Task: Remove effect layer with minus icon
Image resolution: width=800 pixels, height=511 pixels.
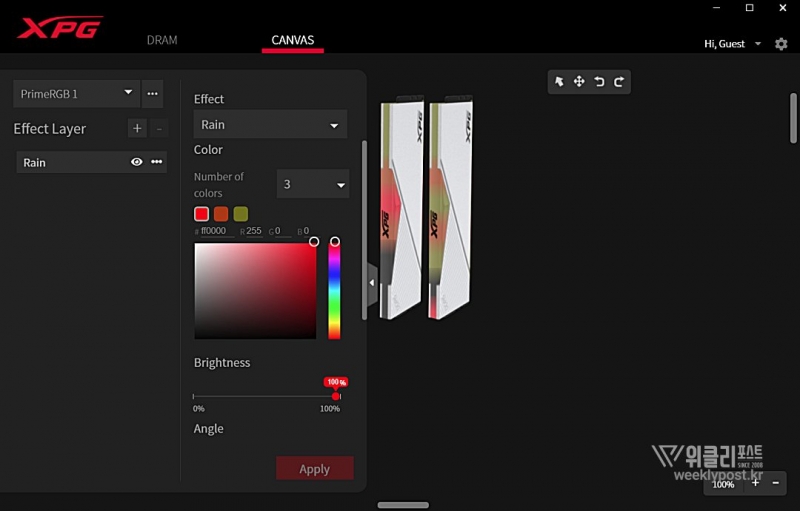Action: [x=159, y=128]
